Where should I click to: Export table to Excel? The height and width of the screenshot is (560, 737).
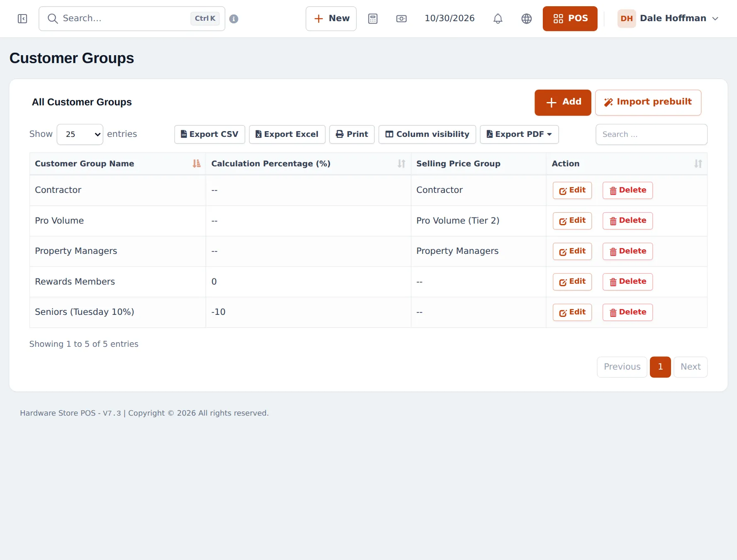(287, 134)
